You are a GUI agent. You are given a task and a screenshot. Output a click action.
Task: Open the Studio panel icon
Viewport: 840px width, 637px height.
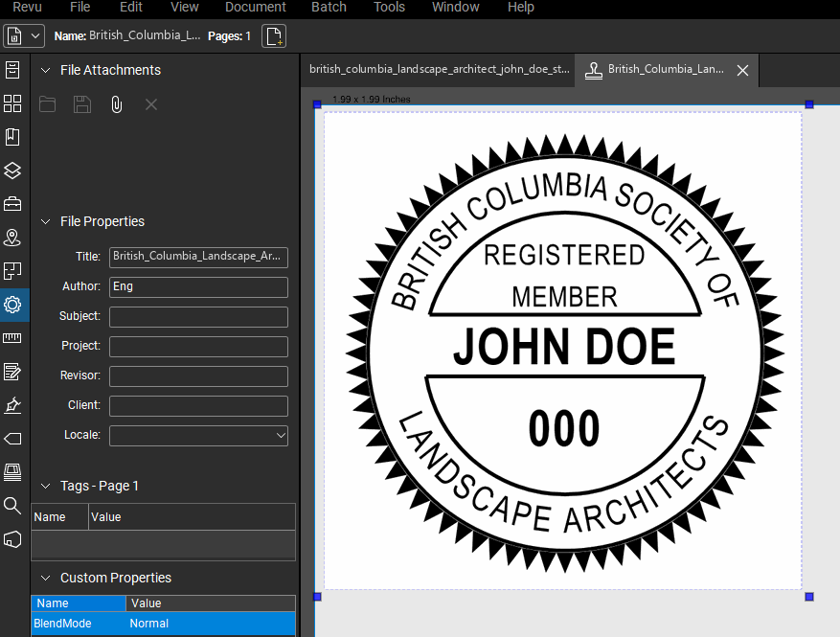coord(12,472)
